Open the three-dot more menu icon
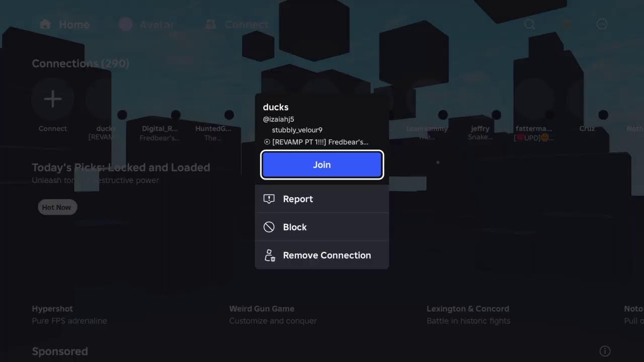The height and width of the screenshot is (362, 644). [602, 24]
